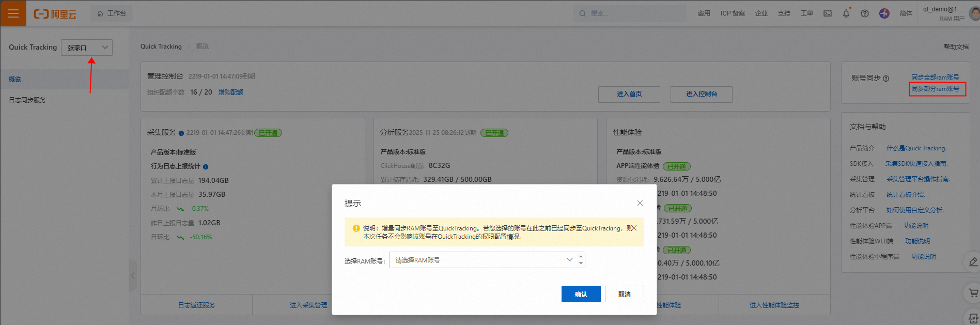Switch language via 简体

point(906,13)
